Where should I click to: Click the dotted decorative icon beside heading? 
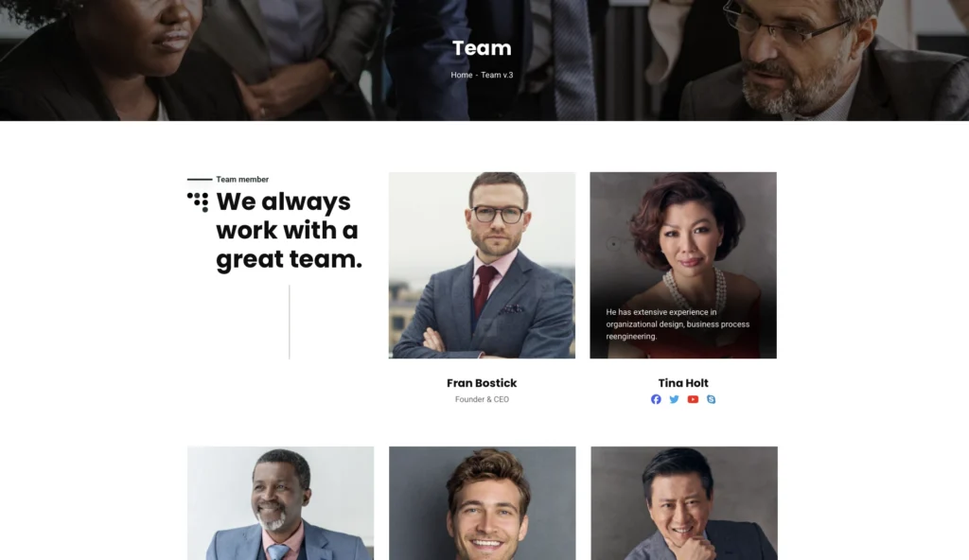coord(198,202)
